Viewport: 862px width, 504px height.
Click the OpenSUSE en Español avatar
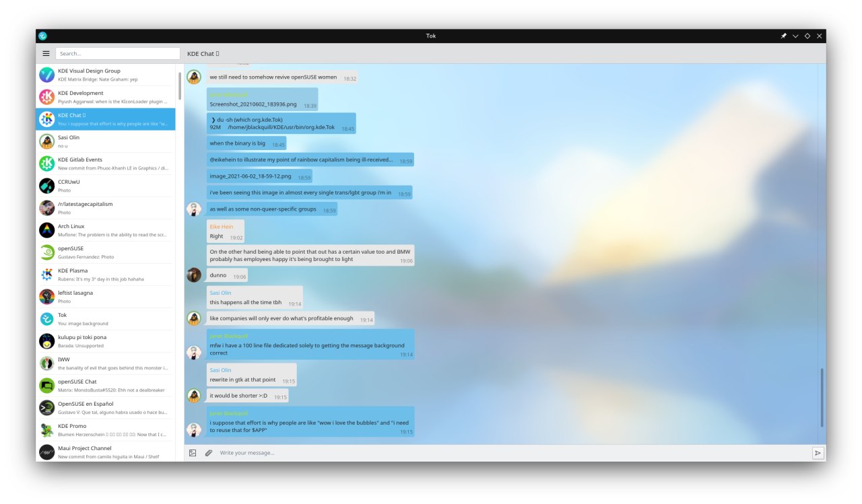(x=46, y=408)
